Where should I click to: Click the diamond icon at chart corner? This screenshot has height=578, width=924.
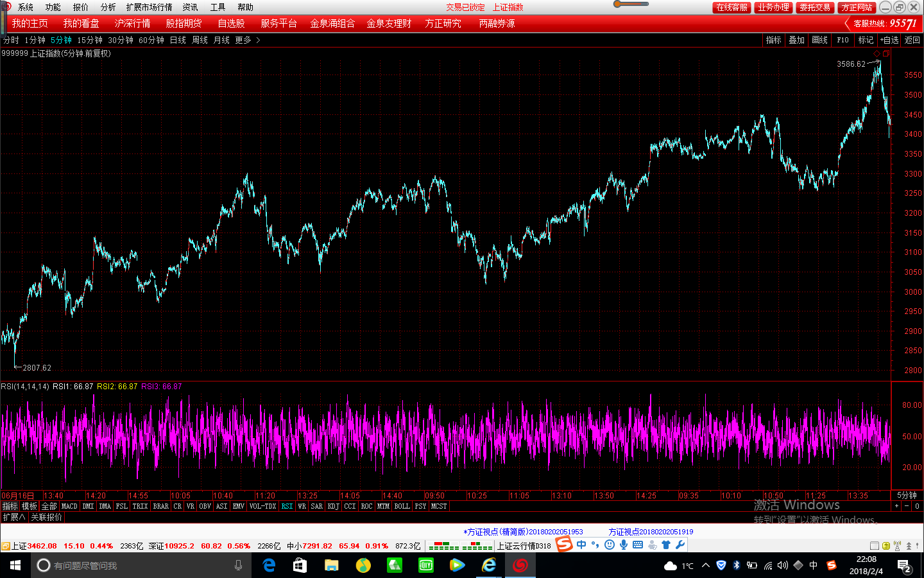point(877,53)
